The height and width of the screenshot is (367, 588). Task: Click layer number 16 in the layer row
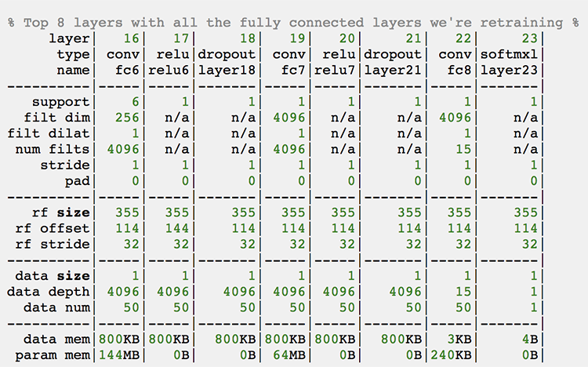tap(132, 38)
